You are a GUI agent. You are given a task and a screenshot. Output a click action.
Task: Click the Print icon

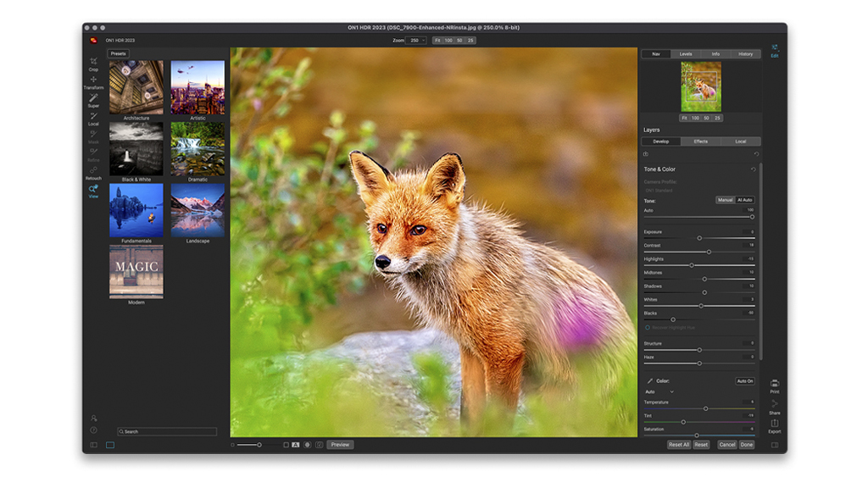click(x=775, y=385)
